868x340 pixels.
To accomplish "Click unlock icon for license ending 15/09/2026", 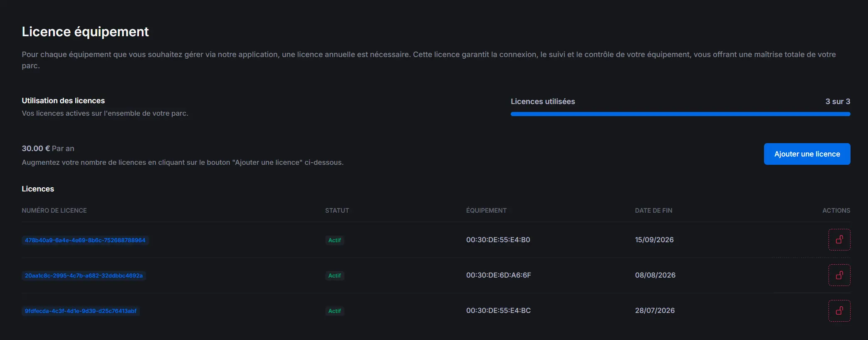I will pyautogui.click(x=839, y=240).
